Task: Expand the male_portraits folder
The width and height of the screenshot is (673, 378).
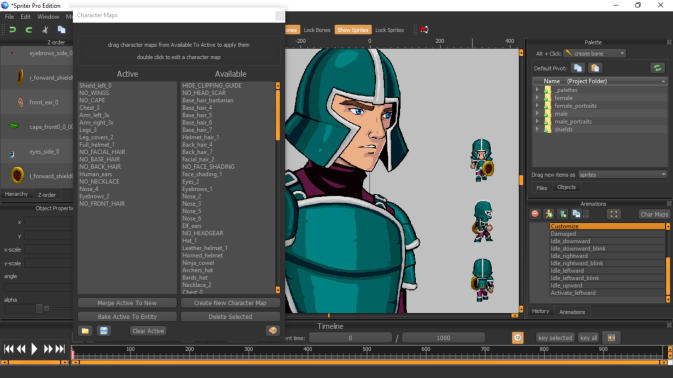Action: (x=537, y=121)
